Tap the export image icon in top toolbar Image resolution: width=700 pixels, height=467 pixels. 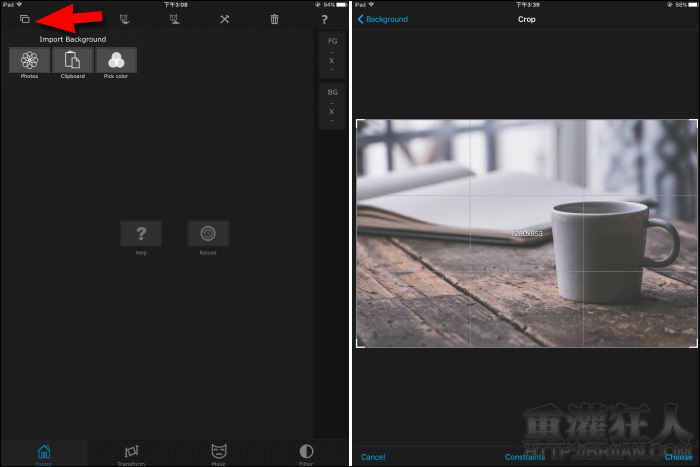click(174, 19)
